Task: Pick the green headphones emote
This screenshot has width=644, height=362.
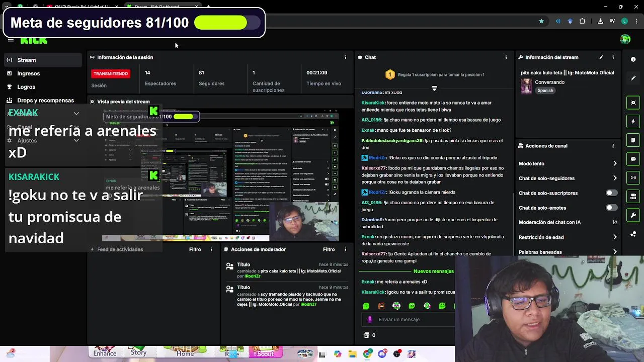Action: click(x=396, y=306)
